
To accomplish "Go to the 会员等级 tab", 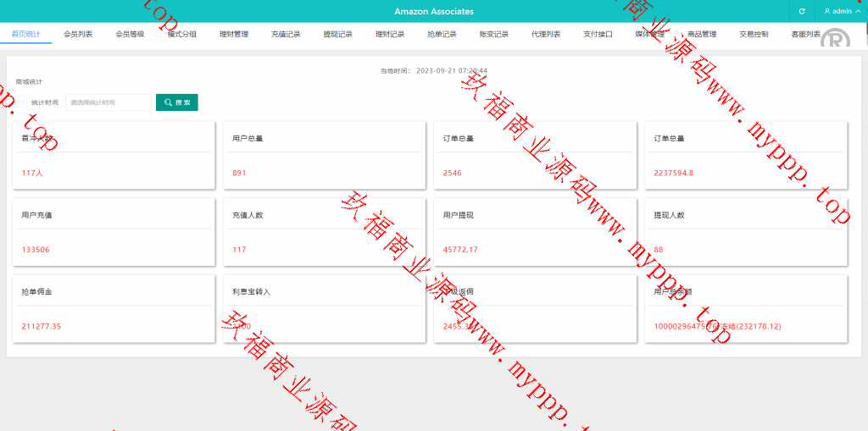I will pos(130,34).
